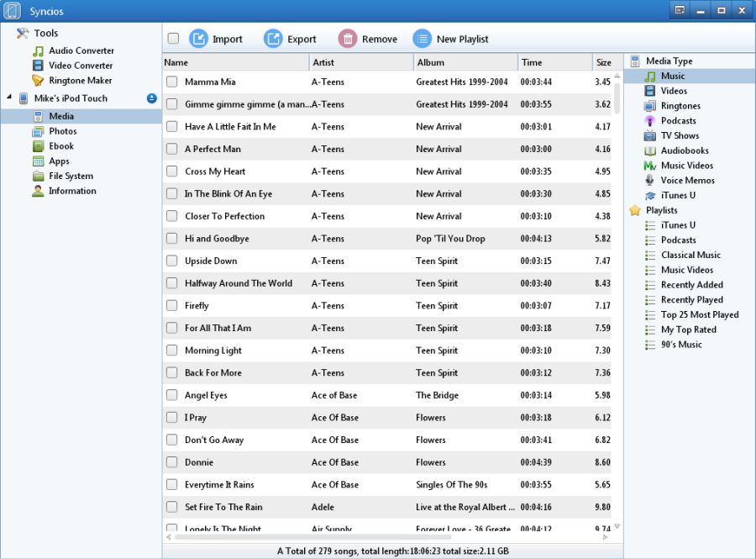Screen dimensions: 756x559
Task: Select Videos media type icon
Action: point(650,91)
